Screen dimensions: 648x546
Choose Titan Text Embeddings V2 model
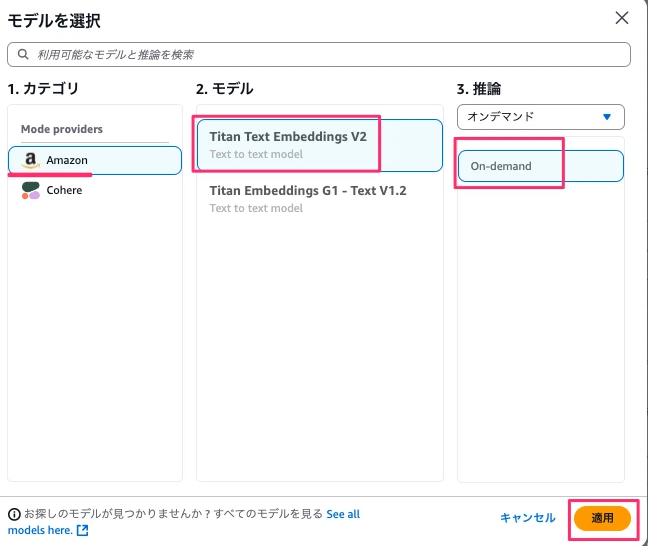(319, 145)
